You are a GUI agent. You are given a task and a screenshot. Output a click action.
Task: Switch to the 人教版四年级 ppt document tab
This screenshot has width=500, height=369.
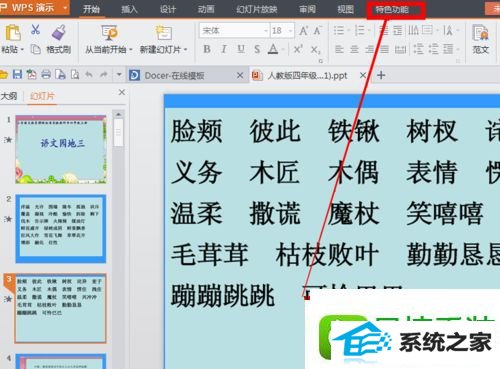[307, 76]
